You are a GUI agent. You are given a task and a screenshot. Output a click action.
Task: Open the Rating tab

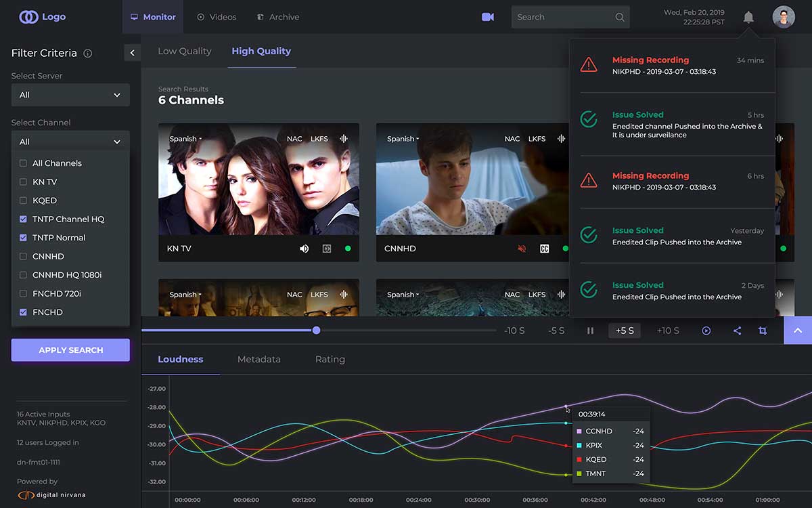(x=330, y=359)
